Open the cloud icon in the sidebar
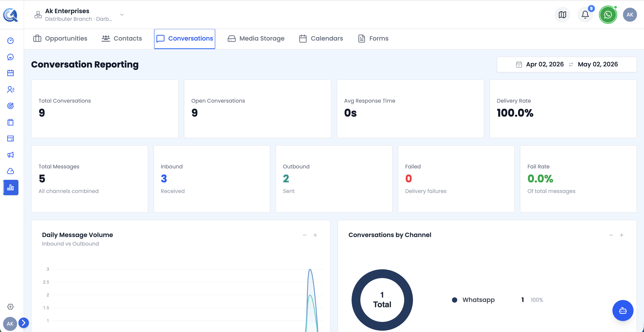Viewport: 644px width, 332px height. coord(11,171)
